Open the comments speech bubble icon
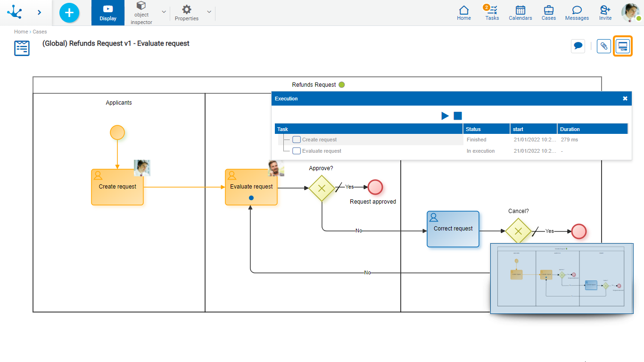This screenshot has width=644, height=362. (578, 46)
